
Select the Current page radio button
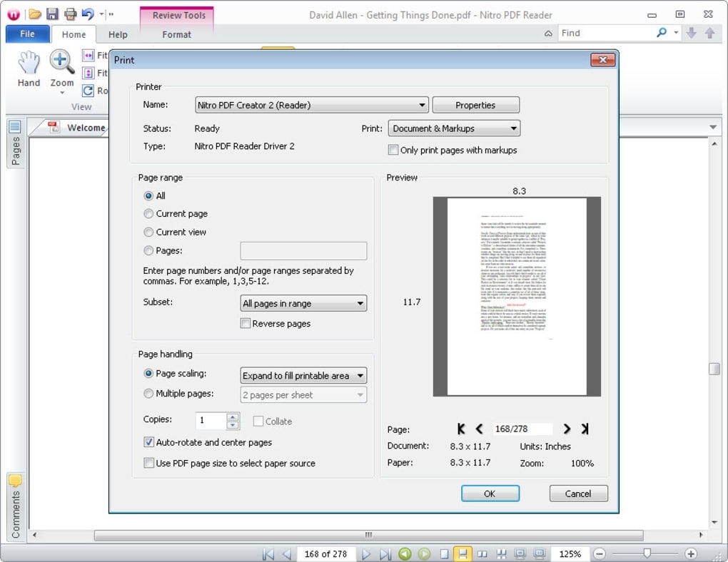tap(148, 214)
